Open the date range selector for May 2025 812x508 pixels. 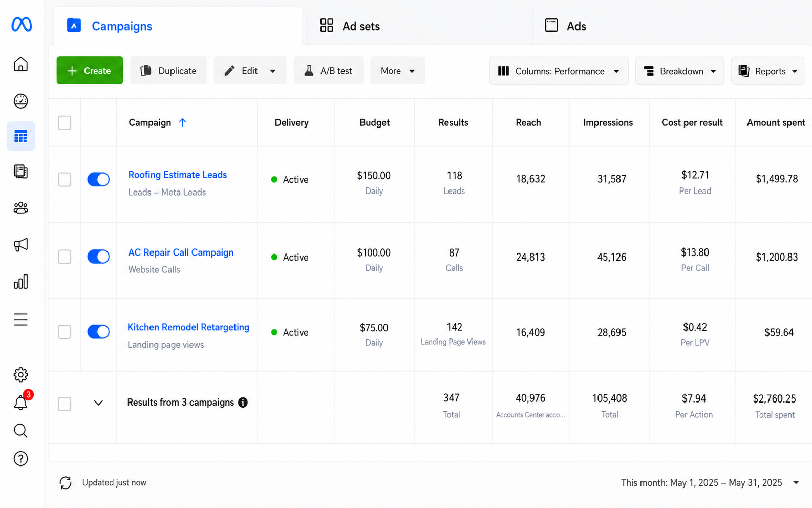tap(710, 482)
